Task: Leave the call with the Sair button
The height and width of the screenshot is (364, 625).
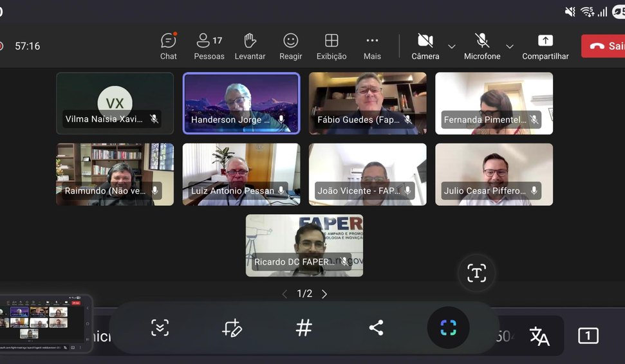Action: 603,46
